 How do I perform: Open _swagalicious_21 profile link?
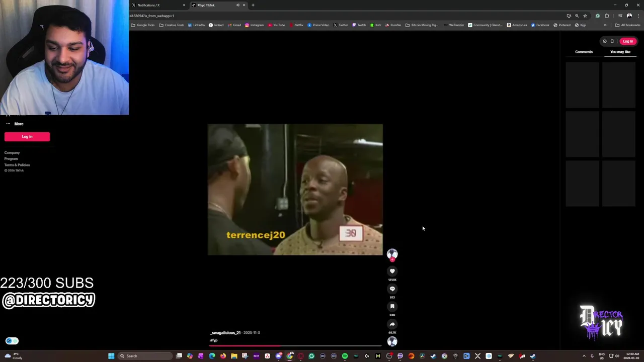pos(225,332)
